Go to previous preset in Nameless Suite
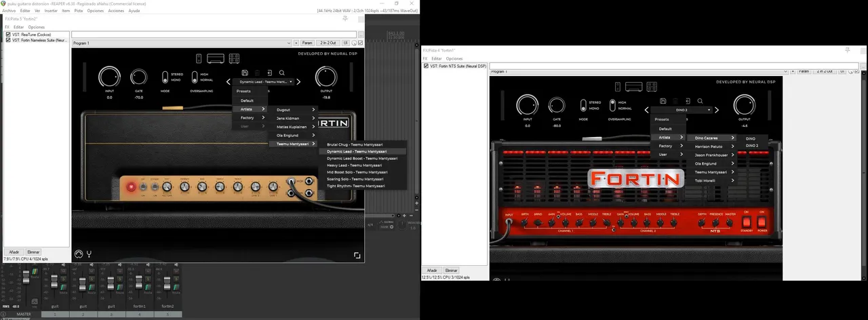Screen dimensions: 868x320 229,81
